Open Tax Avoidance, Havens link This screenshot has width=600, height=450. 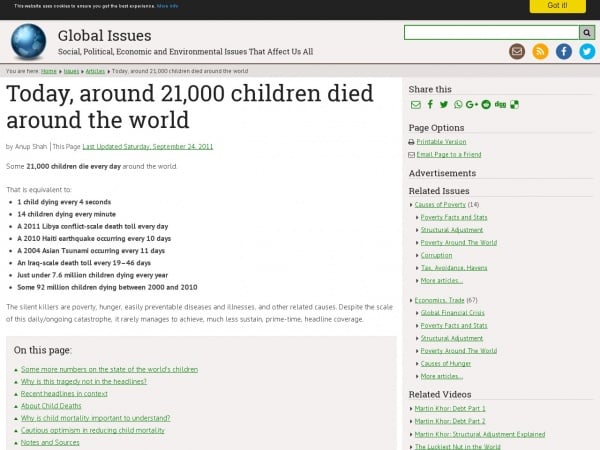pyautogui.click(x=454, y=268)
